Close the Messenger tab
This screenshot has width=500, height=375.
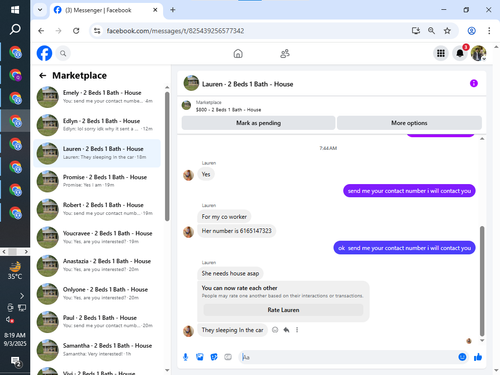pyautogui.click(x=155, y=10)
